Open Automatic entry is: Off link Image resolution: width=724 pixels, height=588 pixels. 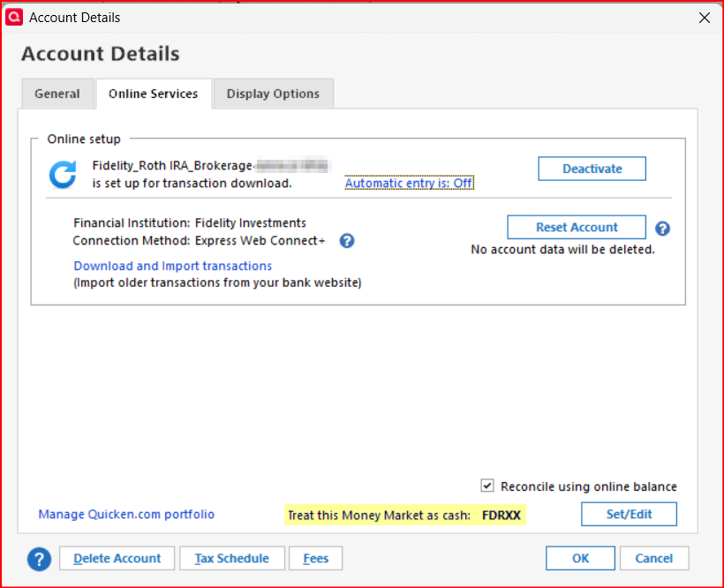tap(409, 184)
